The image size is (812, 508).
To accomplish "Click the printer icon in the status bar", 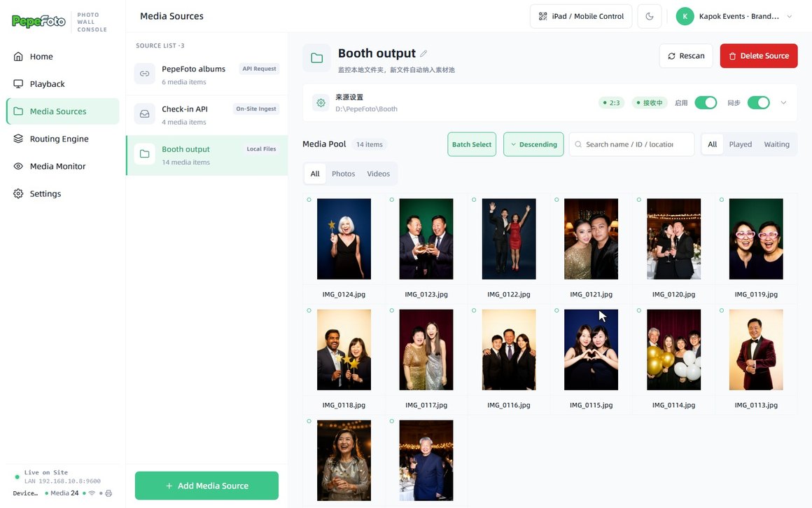I will [x=108, y=493].
